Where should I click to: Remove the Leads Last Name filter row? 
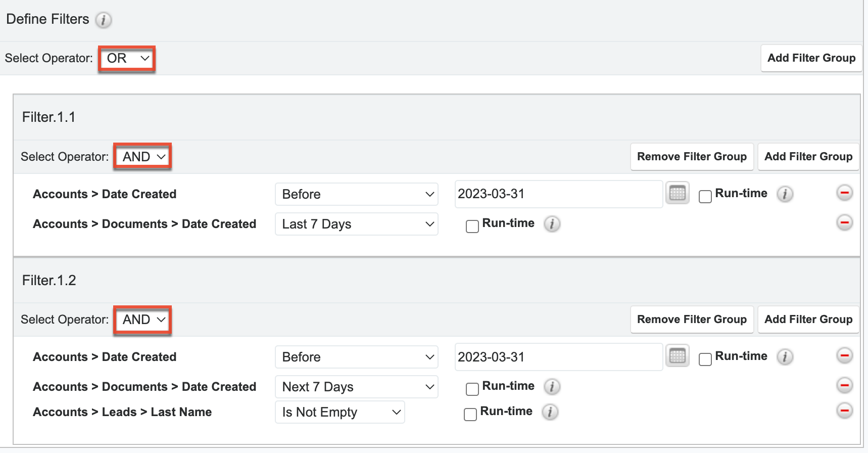tap(844, 411)
